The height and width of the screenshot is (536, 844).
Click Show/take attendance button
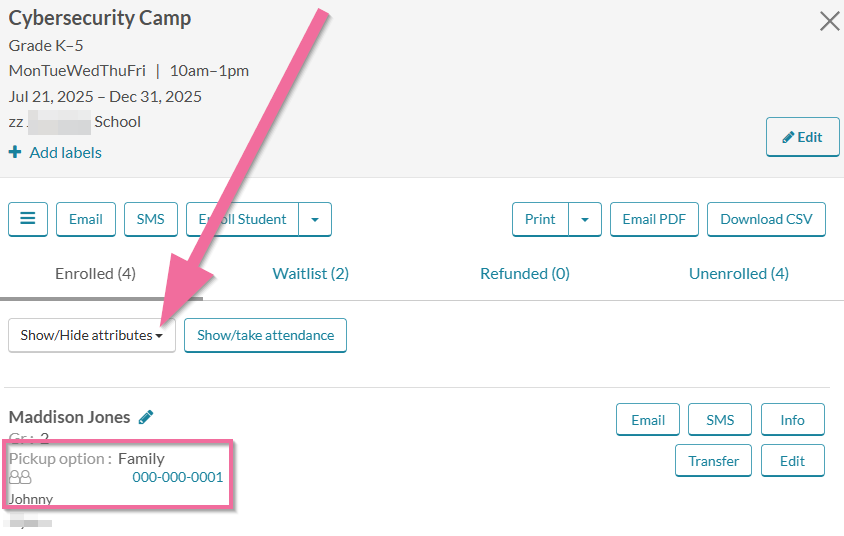pyautogui.click(x=265, y=335)
